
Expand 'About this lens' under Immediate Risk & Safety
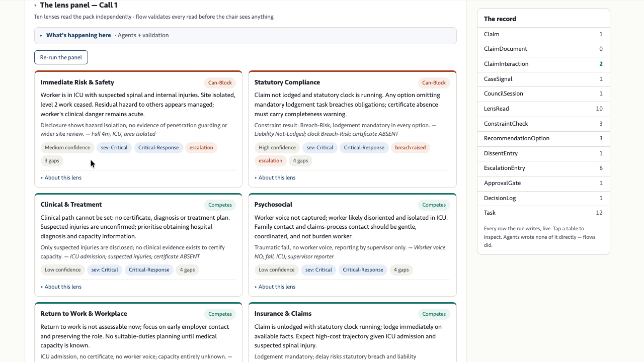(x=61, y=177)
